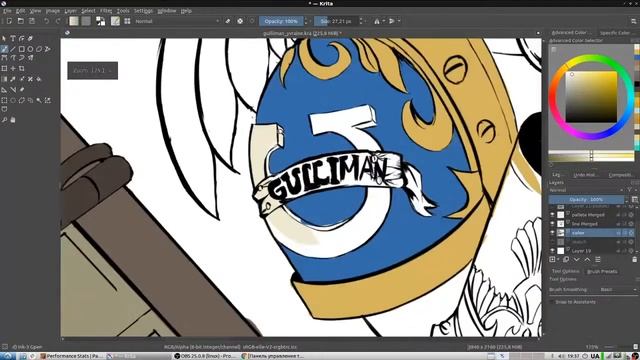Screen dimensions: 640x360
Task: Select the Zoom magnifier tool
Action: pyautogui.click(x=4, y=120)
